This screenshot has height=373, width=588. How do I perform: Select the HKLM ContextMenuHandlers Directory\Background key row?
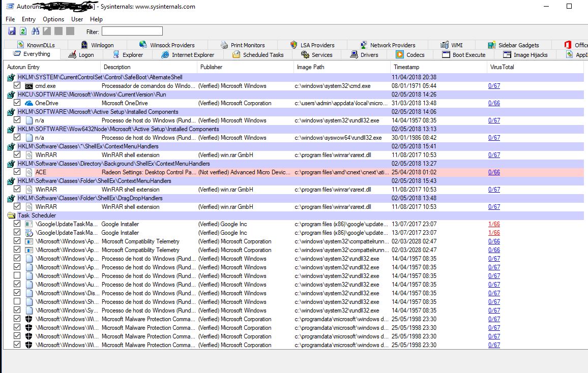pyautogui.click(x=295, y=164)
